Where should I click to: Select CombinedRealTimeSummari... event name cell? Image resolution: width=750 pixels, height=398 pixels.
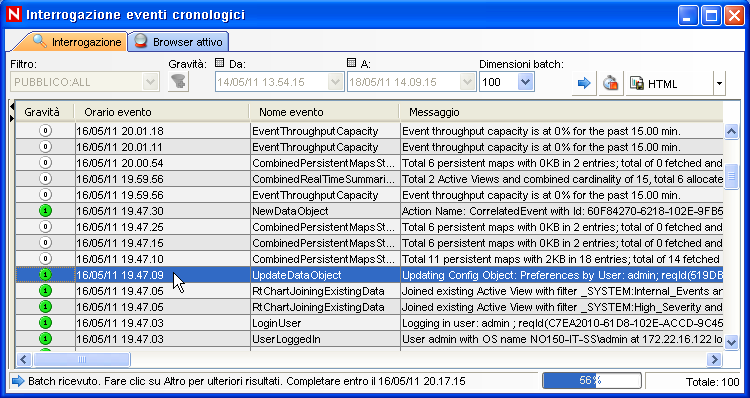[325, 179]
